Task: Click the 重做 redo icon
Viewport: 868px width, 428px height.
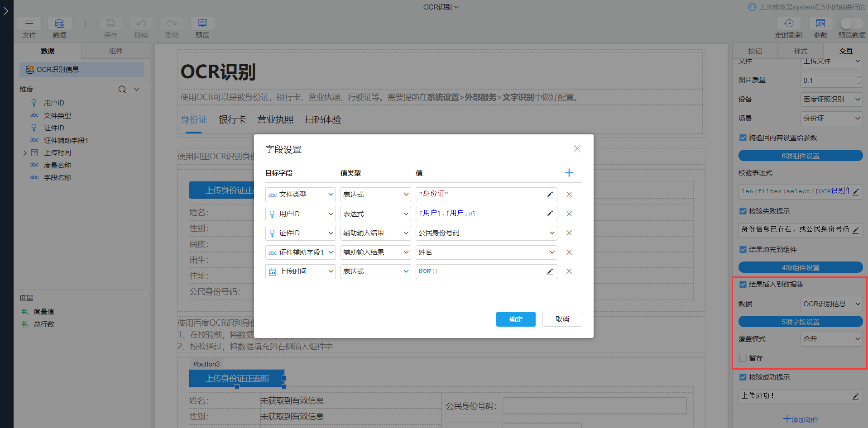Action: [171, 24]
